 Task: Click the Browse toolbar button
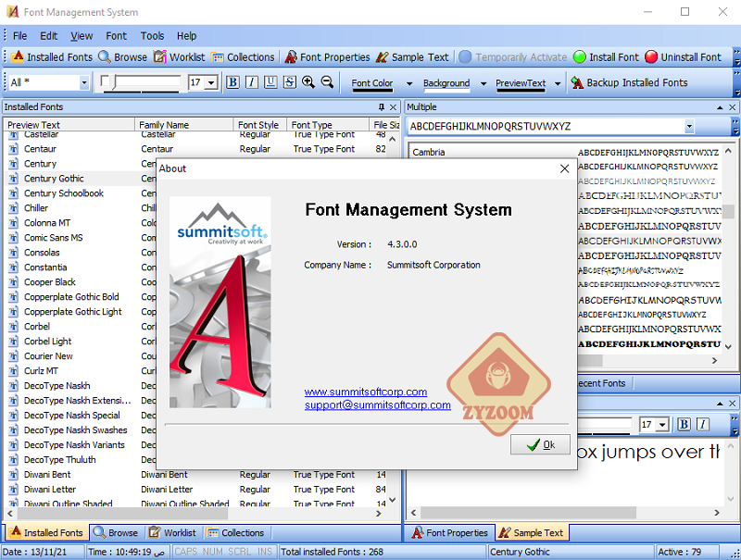(123, 57)
